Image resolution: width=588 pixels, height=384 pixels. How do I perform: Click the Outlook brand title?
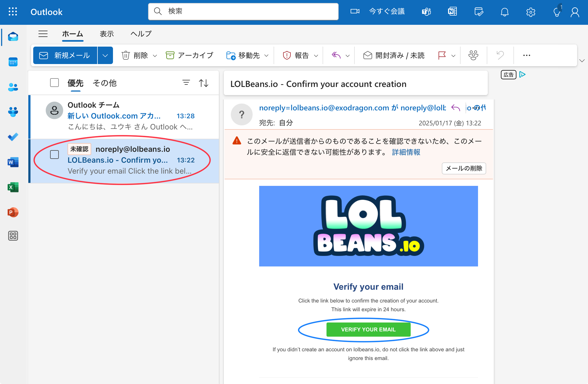47,12
